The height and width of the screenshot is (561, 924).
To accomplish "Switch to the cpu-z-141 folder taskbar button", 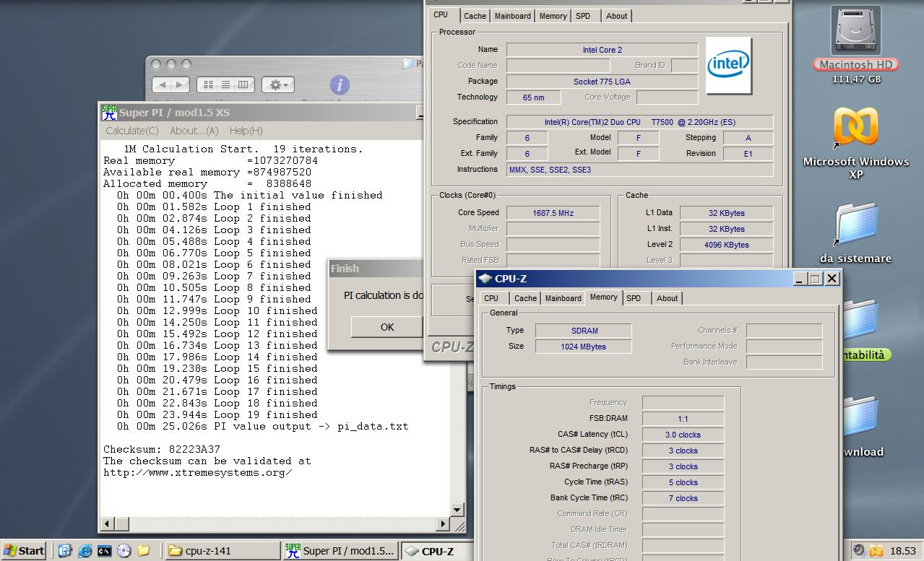I will coord(223,551).
